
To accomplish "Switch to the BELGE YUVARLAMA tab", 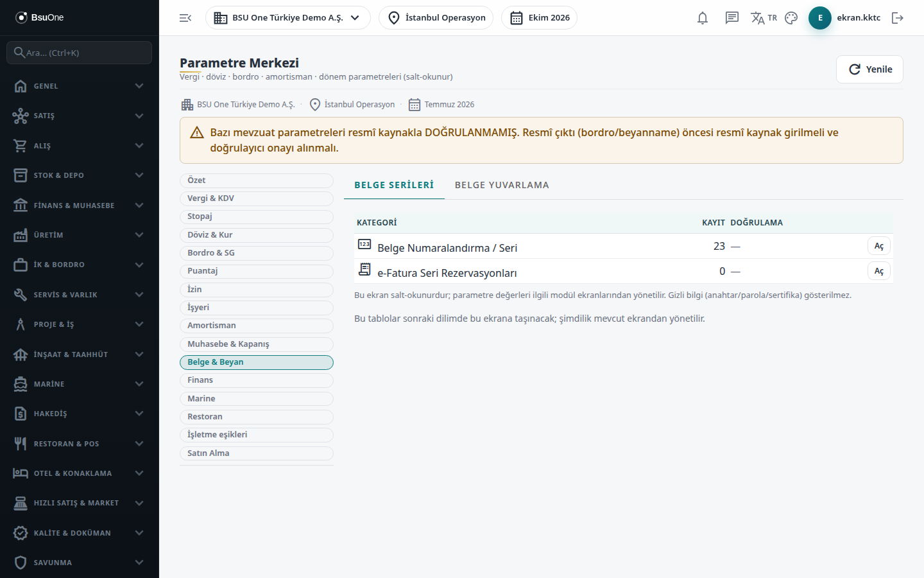I will pos(502,185).
